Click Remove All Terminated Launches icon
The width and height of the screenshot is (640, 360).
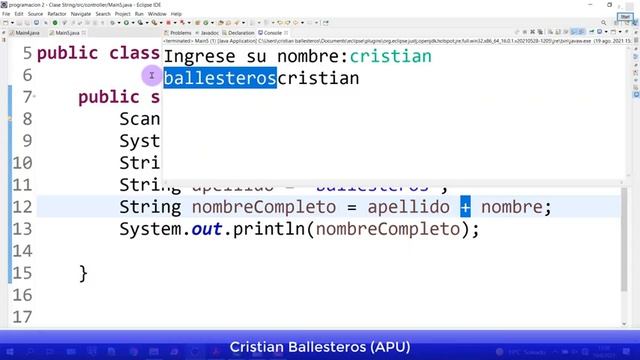(540, 32)
